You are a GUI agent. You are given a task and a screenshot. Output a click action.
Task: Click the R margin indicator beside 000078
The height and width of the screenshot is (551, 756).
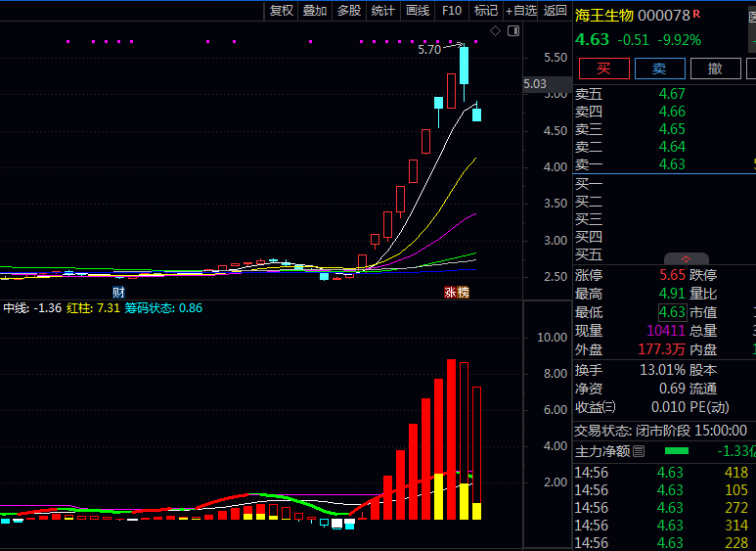point(696,14)
